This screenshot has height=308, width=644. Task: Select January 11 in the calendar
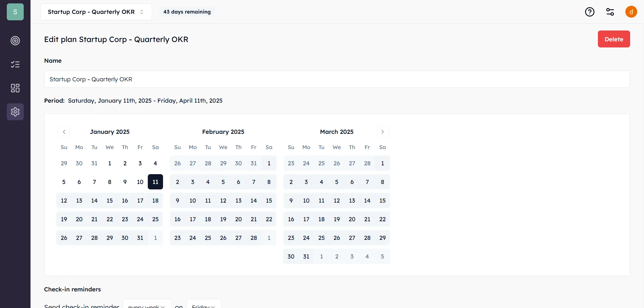(x=155, y=182)
